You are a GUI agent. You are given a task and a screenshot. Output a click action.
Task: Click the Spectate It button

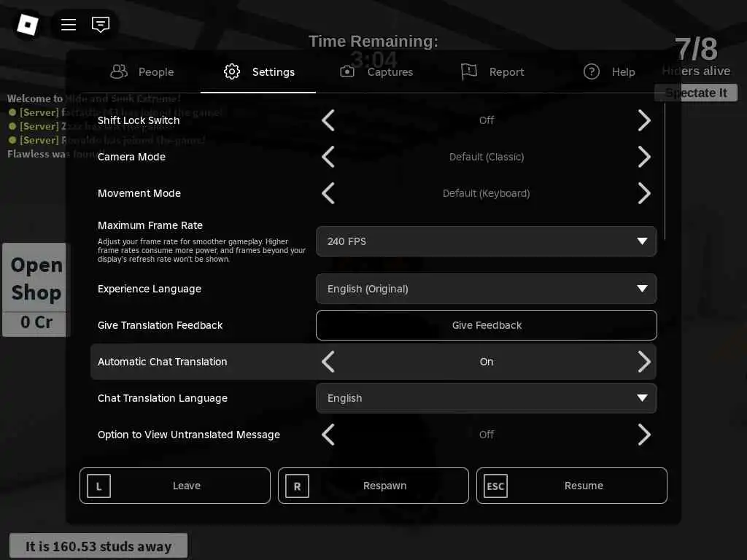tap(696, 93)
